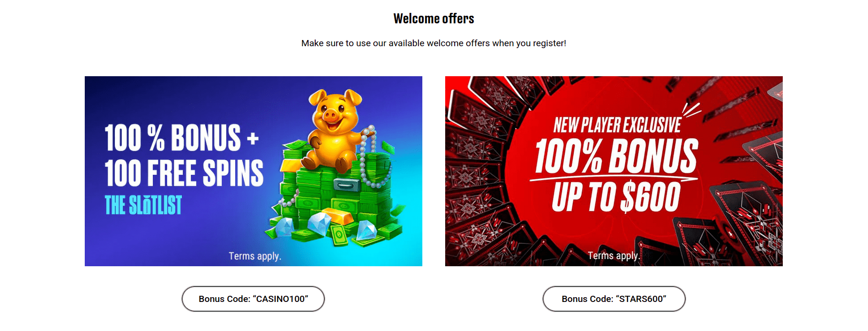Click the "100 % BONUS +" headline text
Screen dimensions: 868x331
[173, 138]
